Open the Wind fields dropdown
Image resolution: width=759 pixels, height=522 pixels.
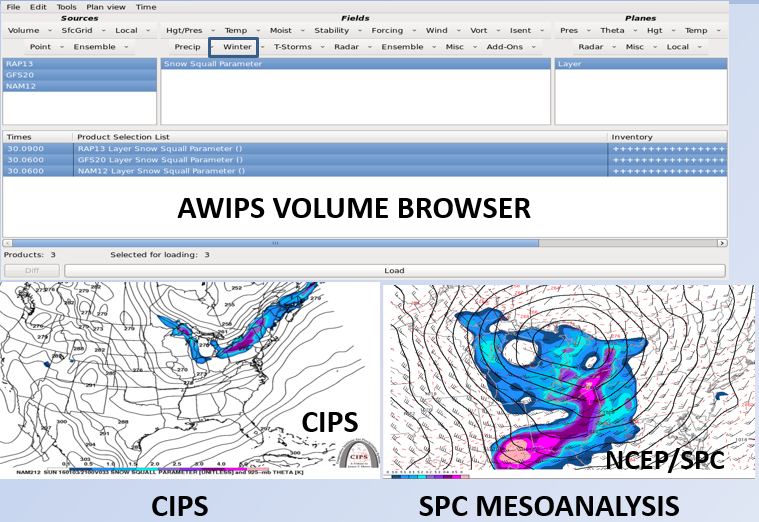442,31
